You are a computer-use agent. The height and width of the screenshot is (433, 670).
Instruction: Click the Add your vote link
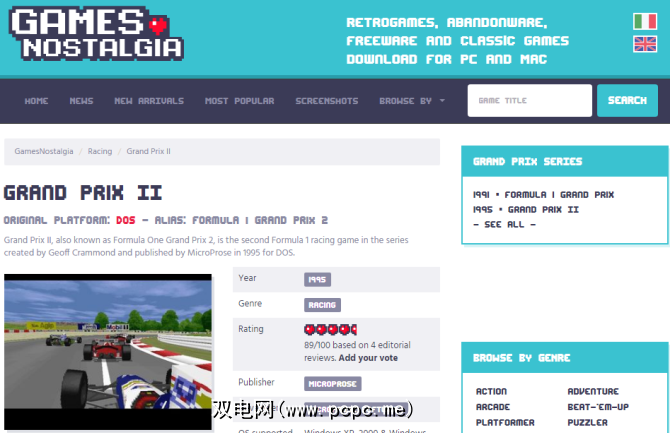click(x=368, y=358)
